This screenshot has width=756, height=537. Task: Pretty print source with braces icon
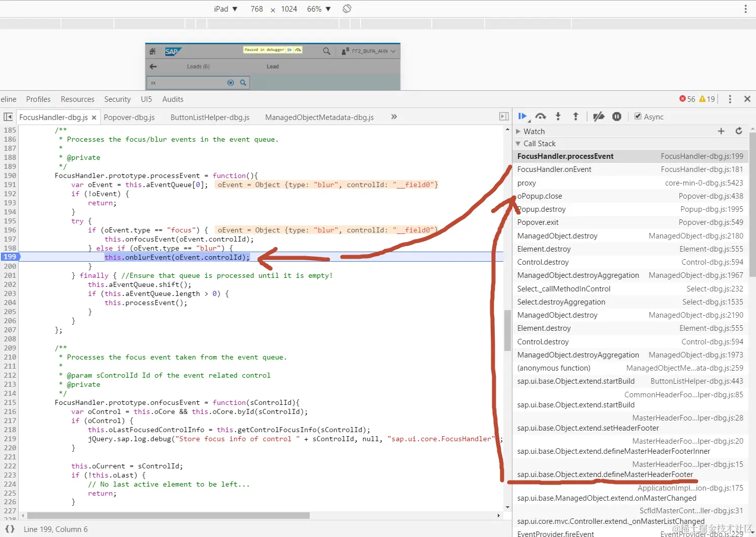10,529
